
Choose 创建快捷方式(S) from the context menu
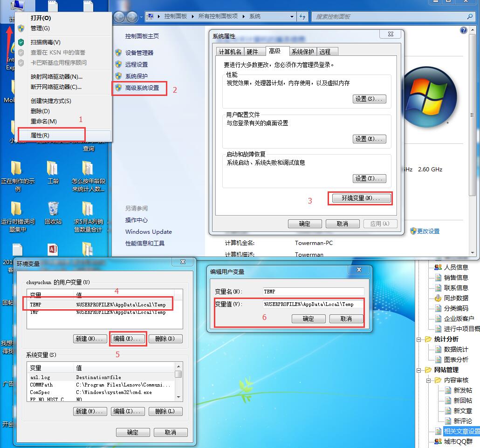click(63, 101)
